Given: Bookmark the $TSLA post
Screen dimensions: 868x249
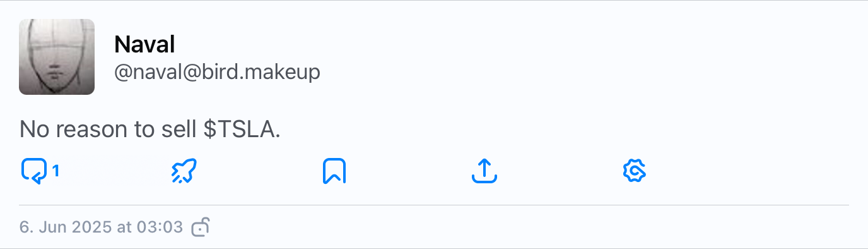Looking at the screenshot, I should [334, 171].
